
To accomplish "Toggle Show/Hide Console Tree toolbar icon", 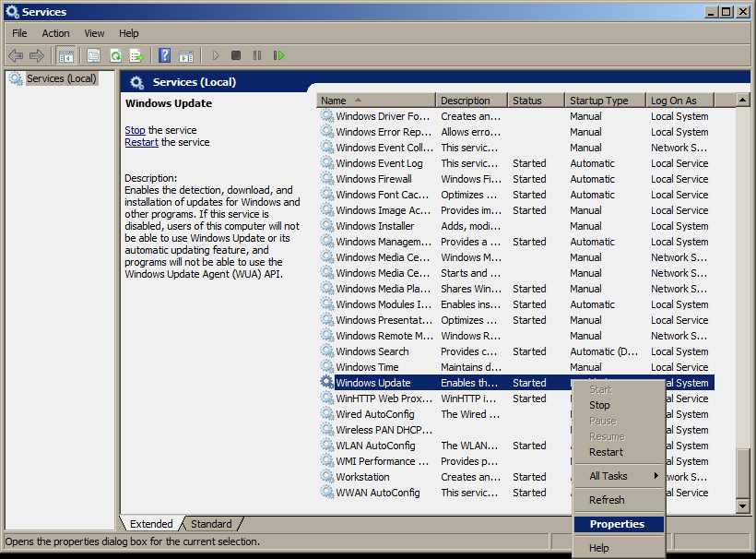I will coord(66,55).
